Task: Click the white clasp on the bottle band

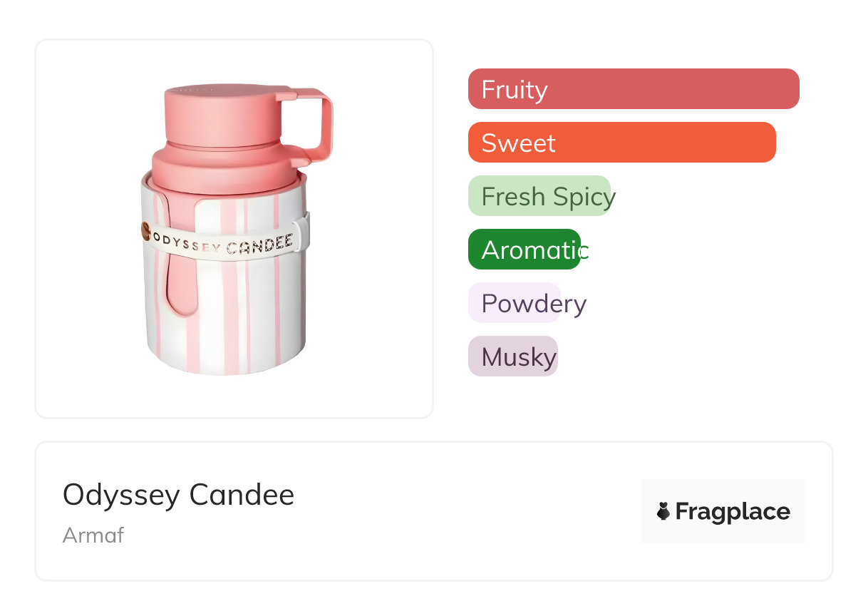Action: click(x=302, y=232)
